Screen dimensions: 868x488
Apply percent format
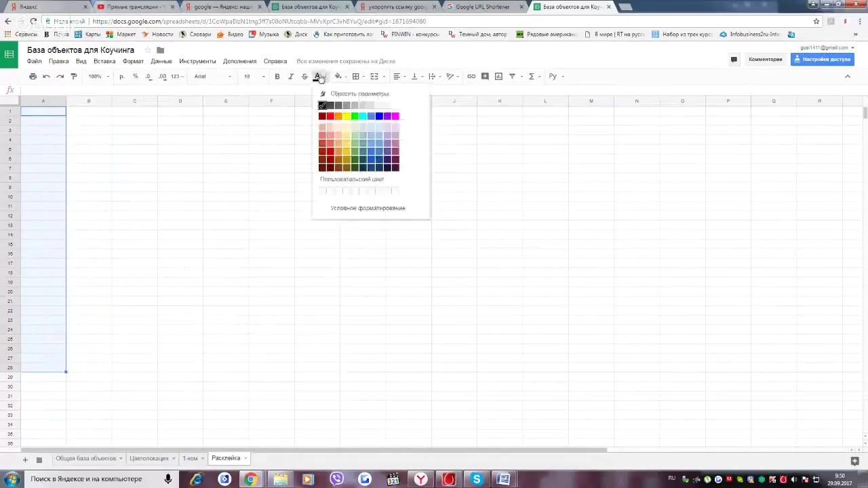pos(136,77)
